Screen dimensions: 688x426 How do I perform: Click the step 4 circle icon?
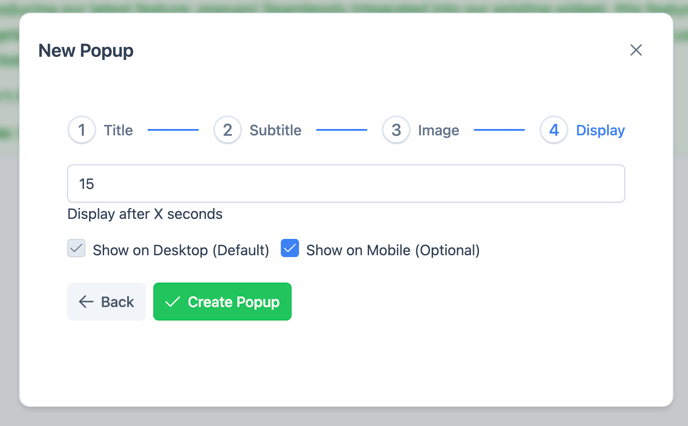tap(554, 130)
